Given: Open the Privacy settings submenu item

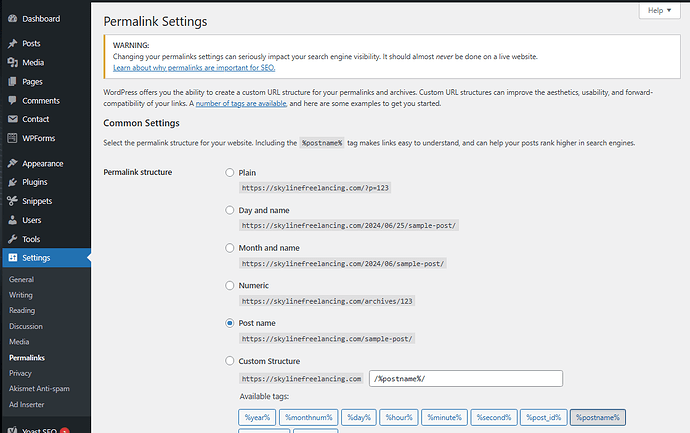Looking at the screenshot, I should [21, 373].
